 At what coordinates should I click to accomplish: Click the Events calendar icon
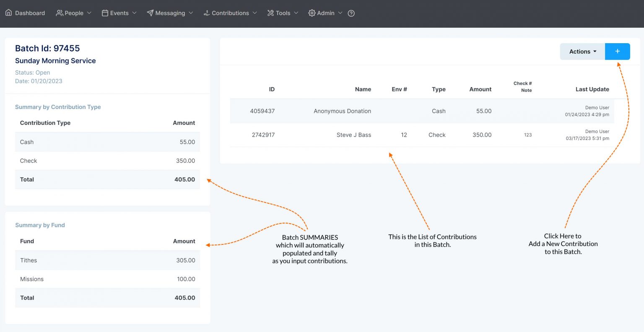(105, 13)
